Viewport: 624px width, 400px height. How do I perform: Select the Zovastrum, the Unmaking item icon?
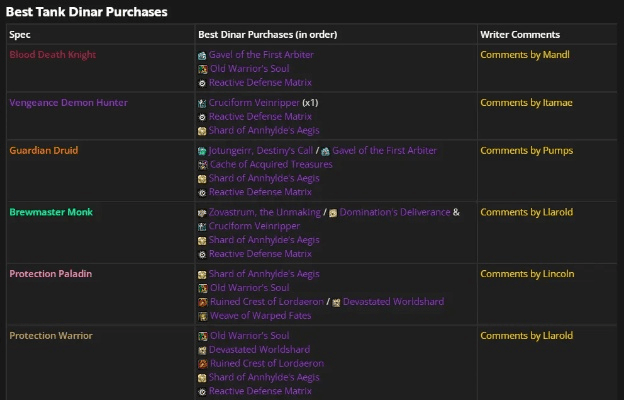[x=202, y=213]
